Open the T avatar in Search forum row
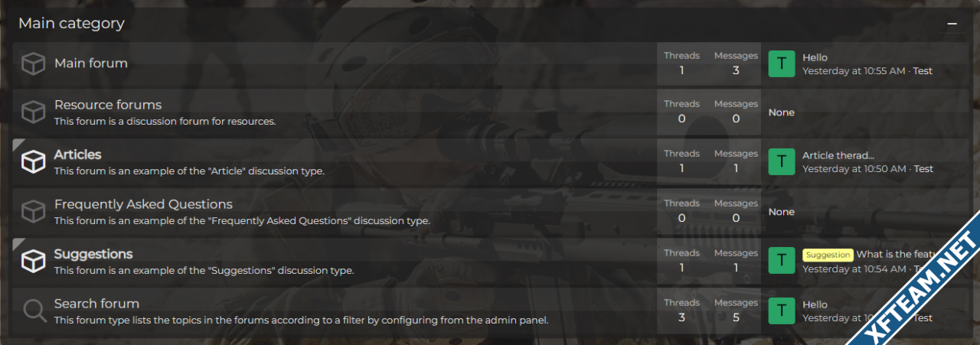980x345 pixels. 782,311
